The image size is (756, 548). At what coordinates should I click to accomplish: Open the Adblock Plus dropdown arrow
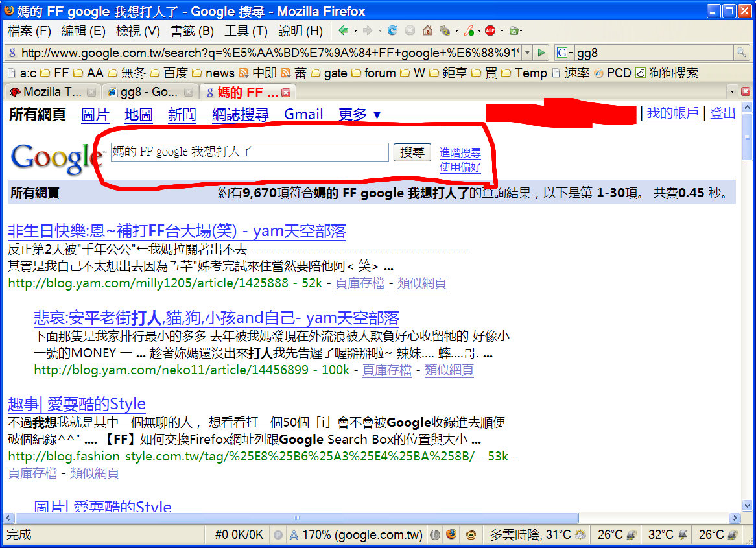(502, 31)
